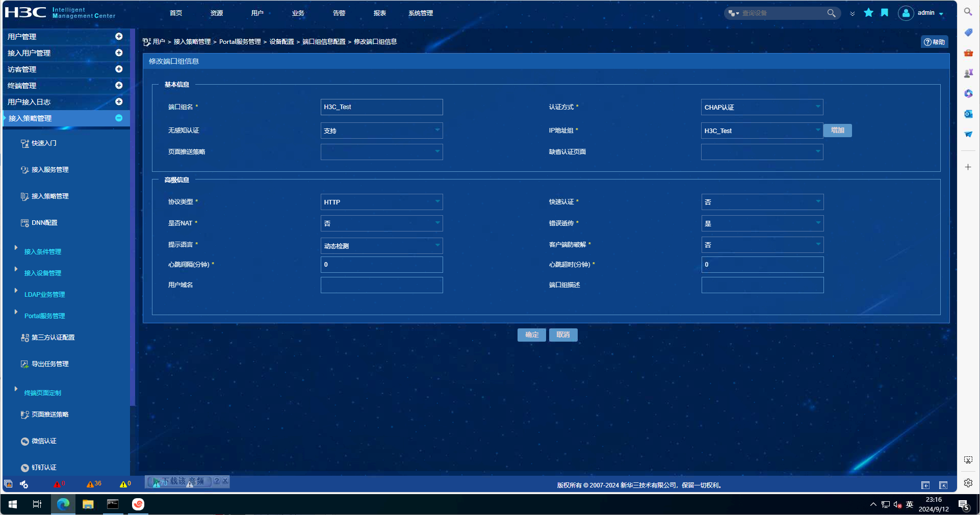Open 微信认证 in the sidebar
This screenshot has height=515, width=980.
(x=44, y=441)
